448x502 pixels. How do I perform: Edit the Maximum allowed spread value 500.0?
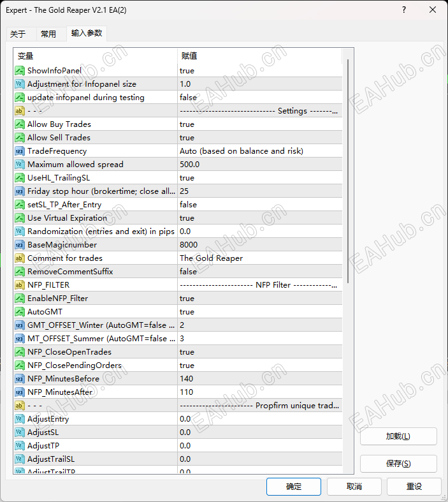point(259,165)
